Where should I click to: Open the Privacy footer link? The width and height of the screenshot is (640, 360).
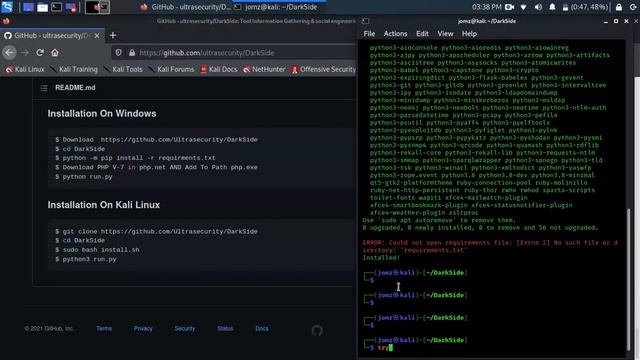143,329
